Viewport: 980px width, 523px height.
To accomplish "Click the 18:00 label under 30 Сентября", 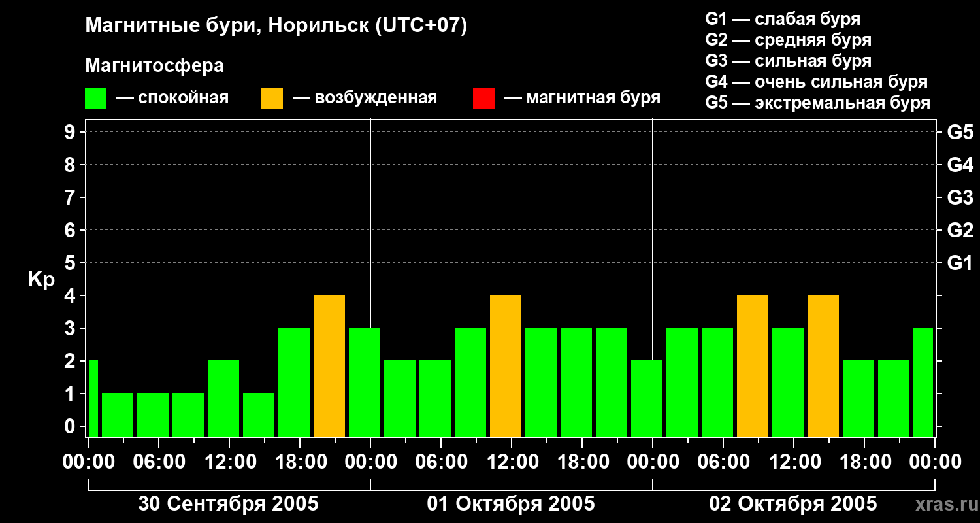I will point(300,462).
